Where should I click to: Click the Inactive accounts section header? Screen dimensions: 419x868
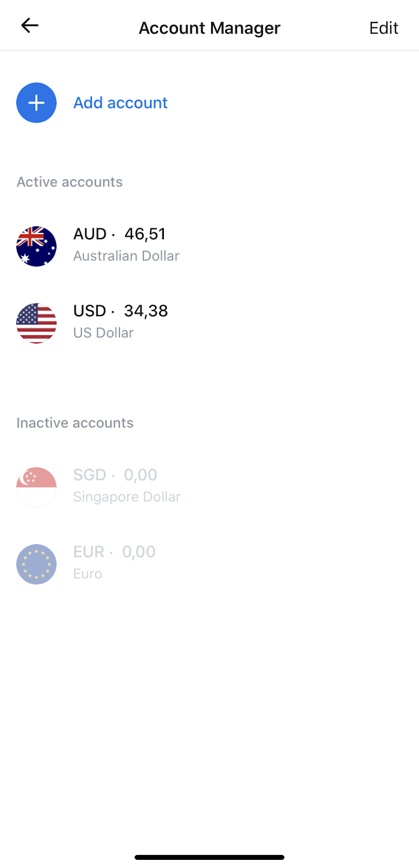(x=75, y=423)
